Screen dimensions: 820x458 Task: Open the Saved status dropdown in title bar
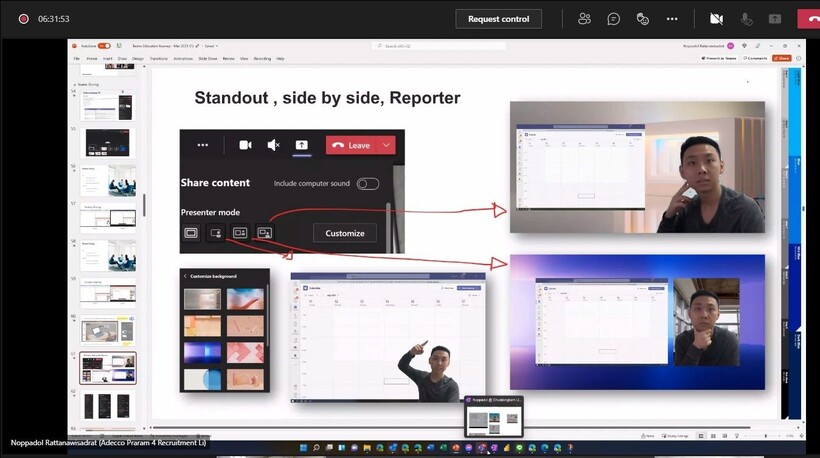coord(211,46)
